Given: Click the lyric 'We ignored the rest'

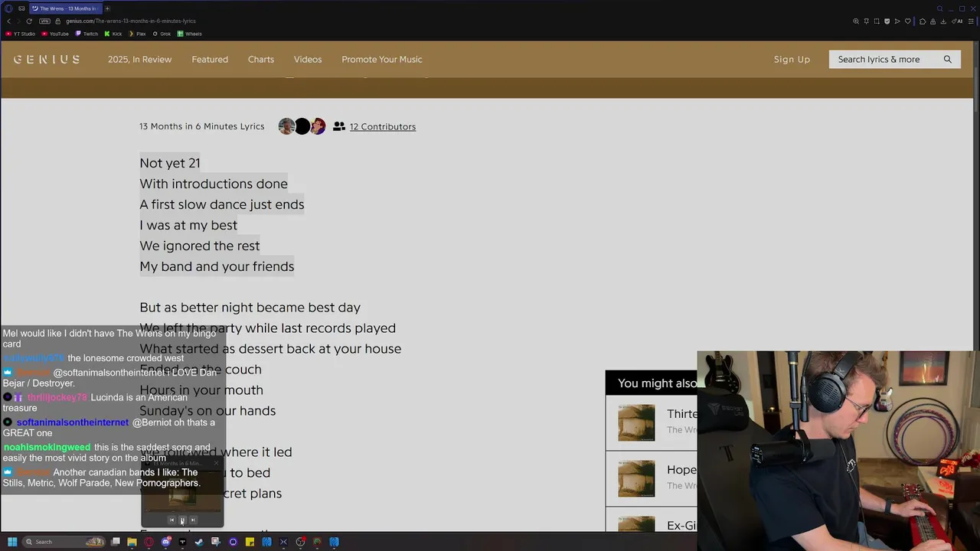Looking at the screenshot, I should coord(200,246).
